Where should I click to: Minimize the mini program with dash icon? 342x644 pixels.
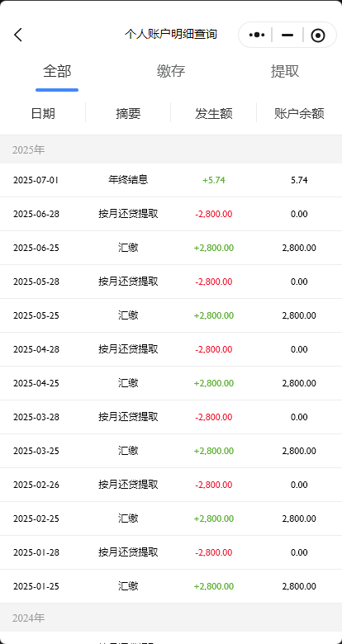coord(287,36)
